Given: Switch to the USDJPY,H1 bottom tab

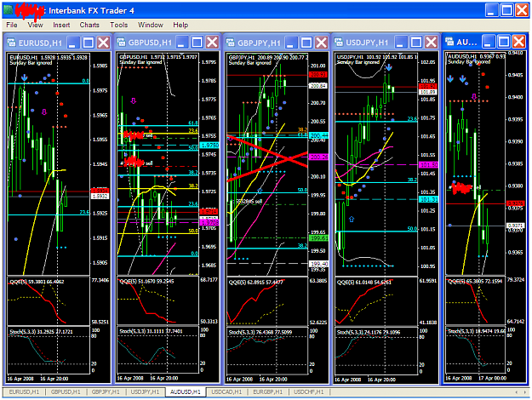Looking at the screenshot, I should click(145, 391).
